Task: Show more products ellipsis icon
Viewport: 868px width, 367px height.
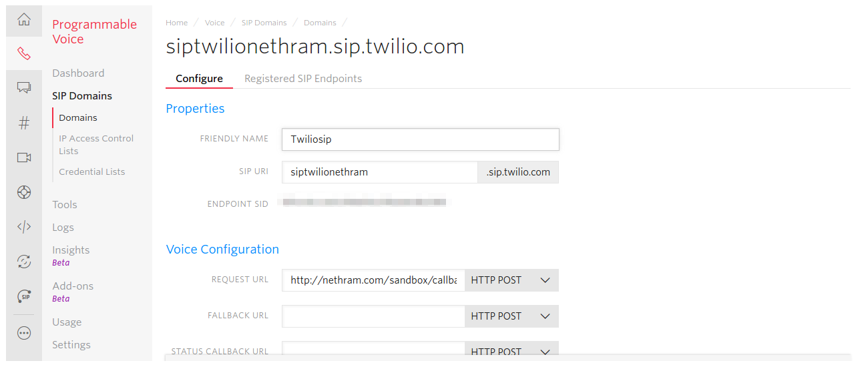Action: (24, 332)
